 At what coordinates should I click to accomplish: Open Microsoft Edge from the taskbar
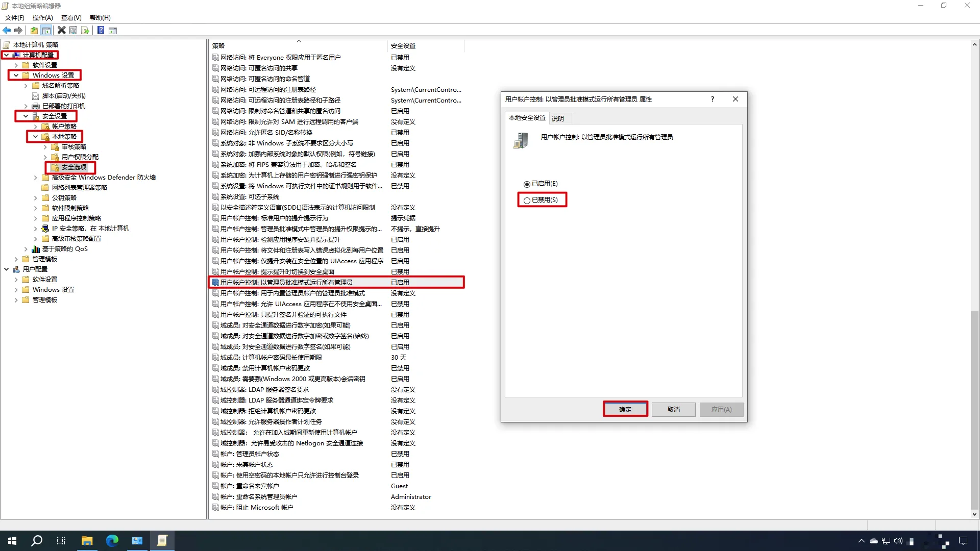112,541
